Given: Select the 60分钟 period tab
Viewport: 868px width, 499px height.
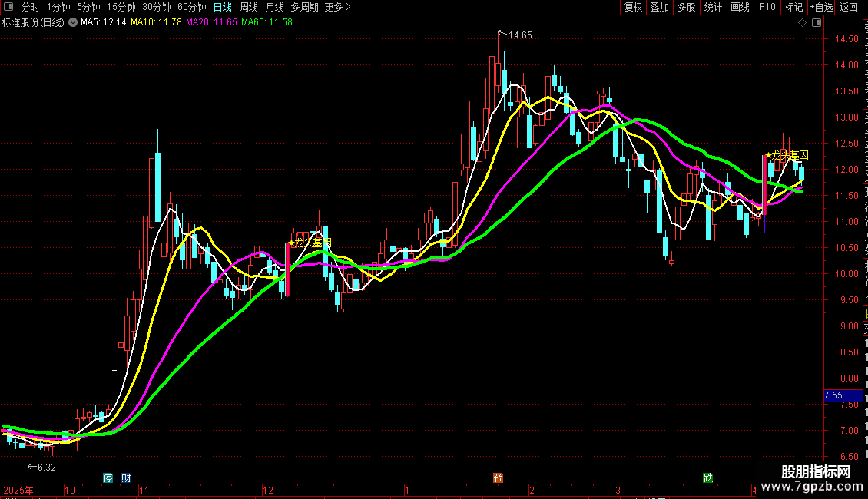Looking at the screenshot, I should (x=191, y=7).
